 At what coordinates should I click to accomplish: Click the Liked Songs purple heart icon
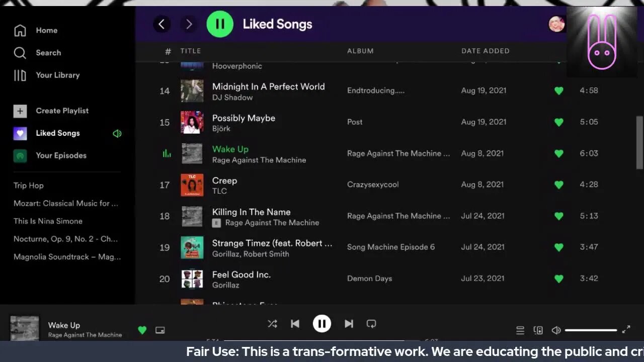[x=20, y=133]
